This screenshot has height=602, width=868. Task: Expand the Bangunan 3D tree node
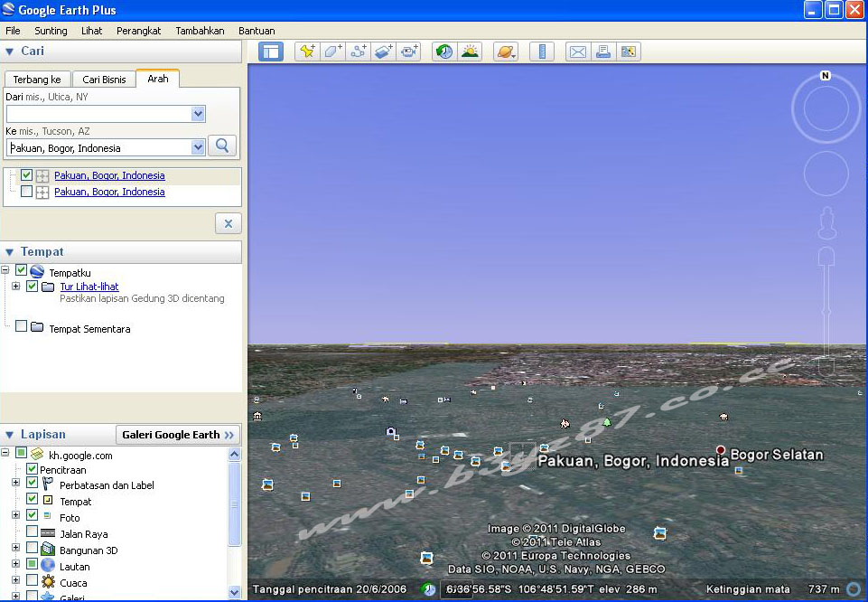pyautogui.click(x=15, y=548)
